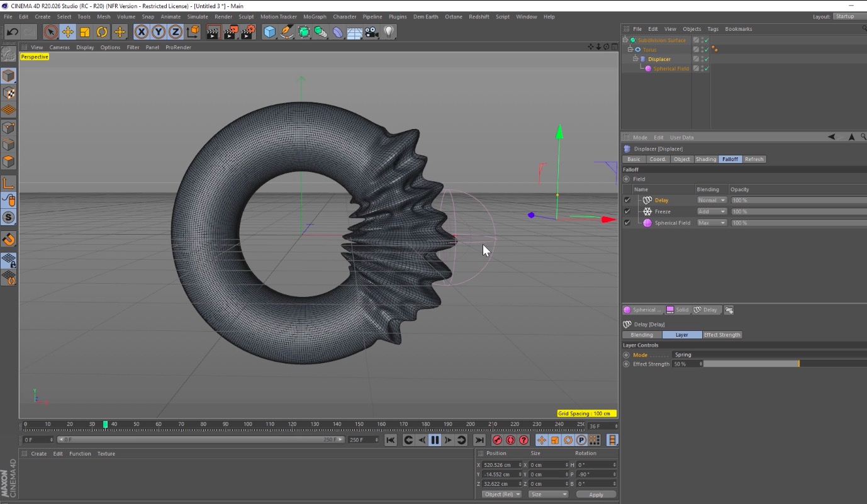Select the Rotate tool in the top toolbar

(x=102, y=31)
